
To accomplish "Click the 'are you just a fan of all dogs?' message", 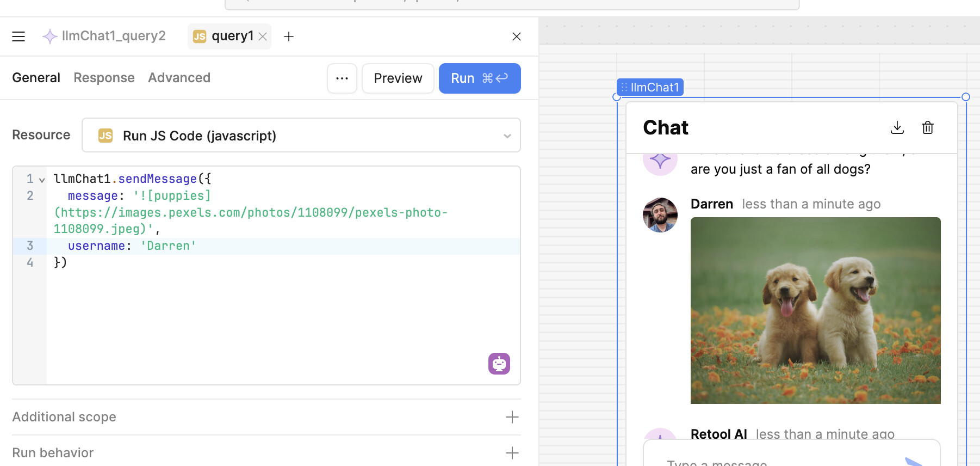I will click(780, 169).
